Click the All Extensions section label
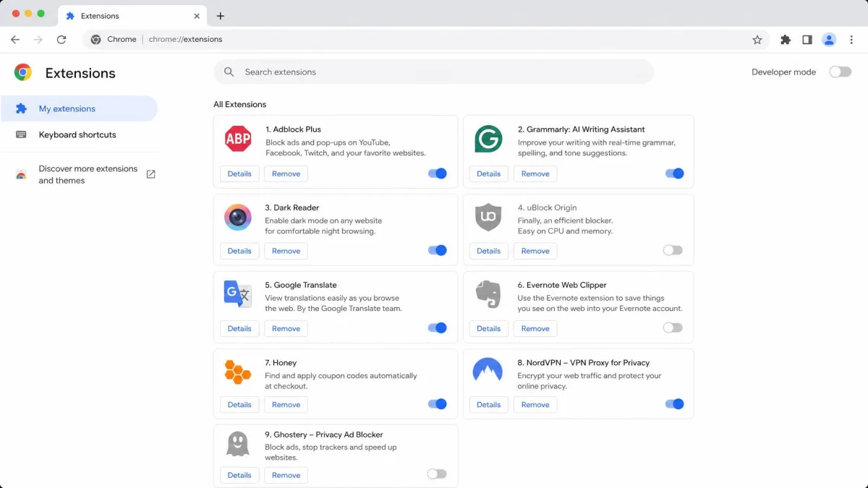The height and width of the screenshot is (488, 868). (239, 104)
